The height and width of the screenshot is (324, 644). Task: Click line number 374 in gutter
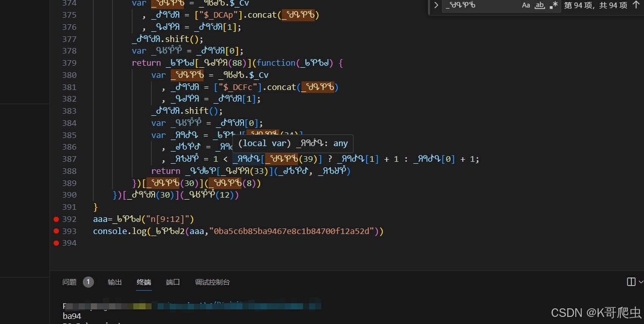69,3
